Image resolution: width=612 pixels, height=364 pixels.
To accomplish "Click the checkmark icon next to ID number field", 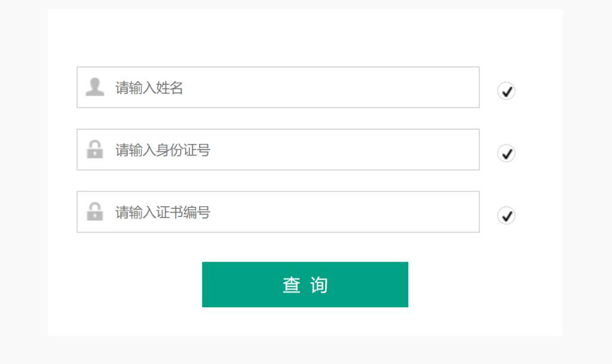I will 506,154.
